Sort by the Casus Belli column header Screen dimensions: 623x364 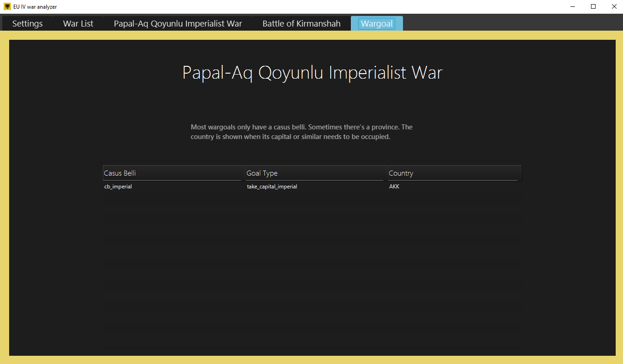[x=174, y=173]
